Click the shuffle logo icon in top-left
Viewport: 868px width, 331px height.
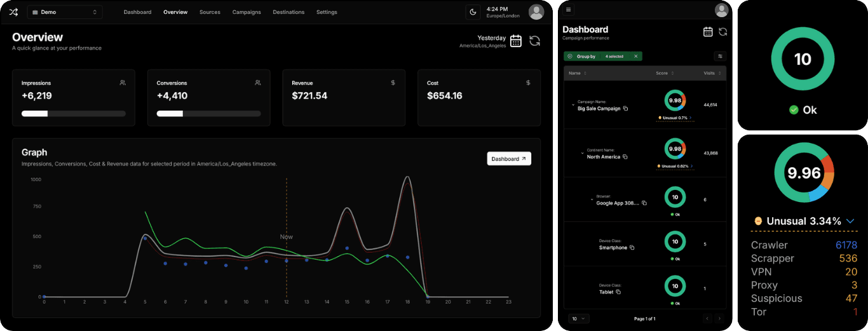(13, 12)
